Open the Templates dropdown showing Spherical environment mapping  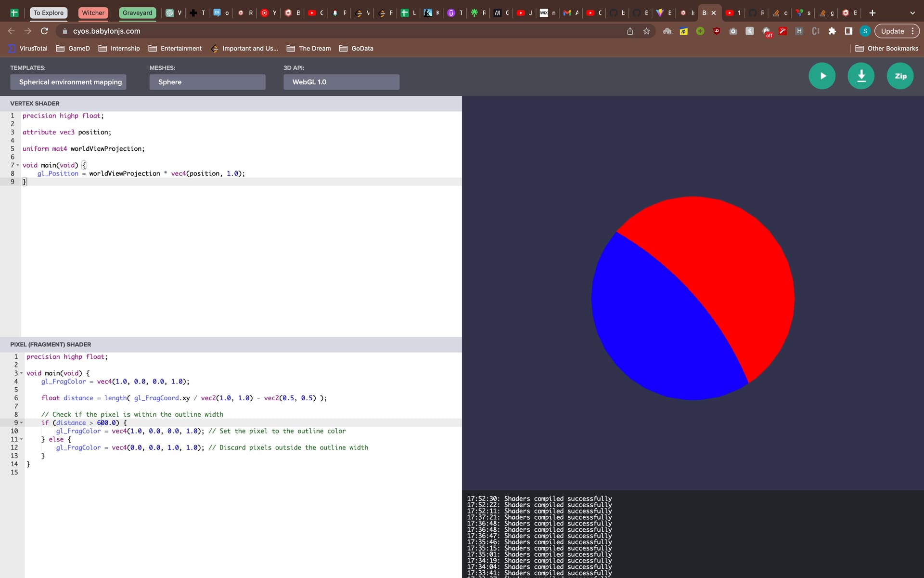click(68, 82)
